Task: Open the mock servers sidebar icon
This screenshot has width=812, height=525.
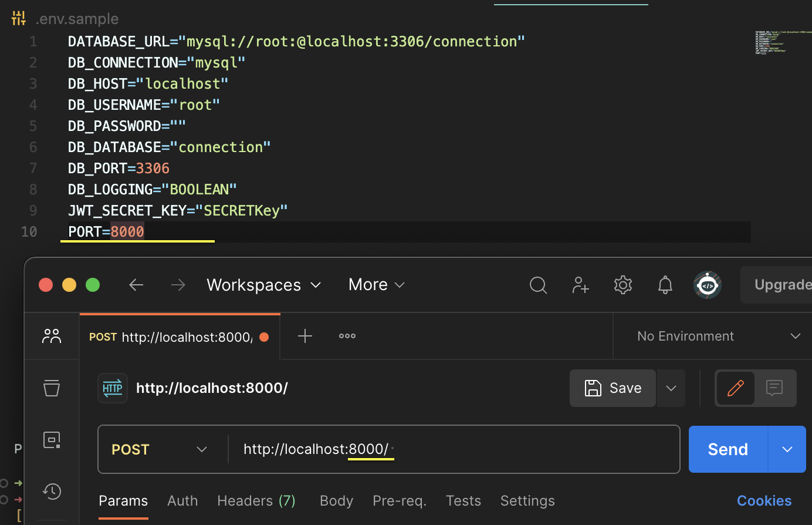Action: [x=52, y=439]
